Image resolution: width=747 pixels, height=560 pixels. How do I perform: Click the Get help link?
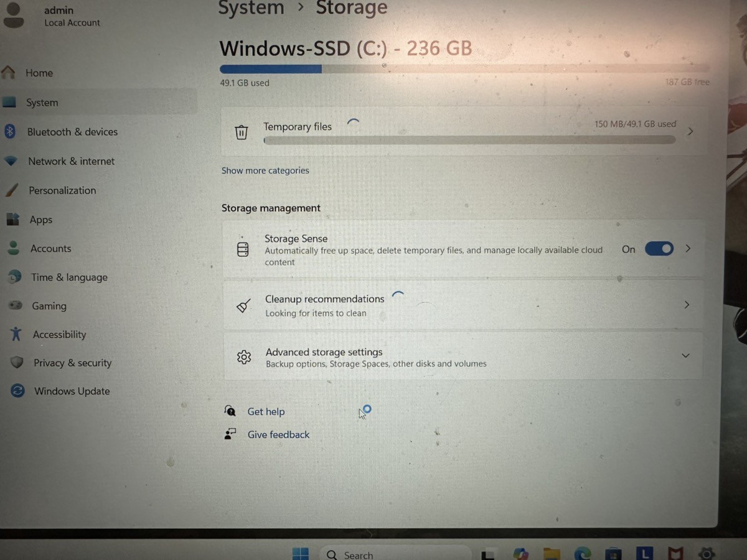point(266,411)
